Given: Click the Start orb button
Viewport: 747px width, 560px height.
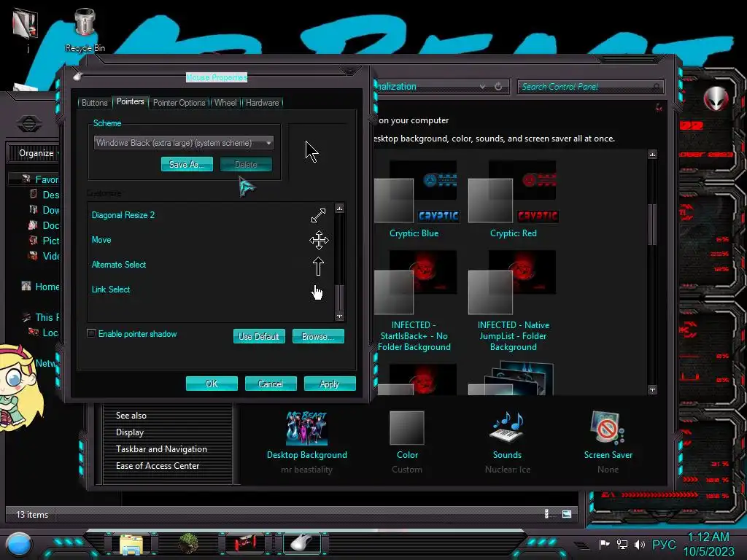Looking at the screenshot, I should [x=19, y=545].
